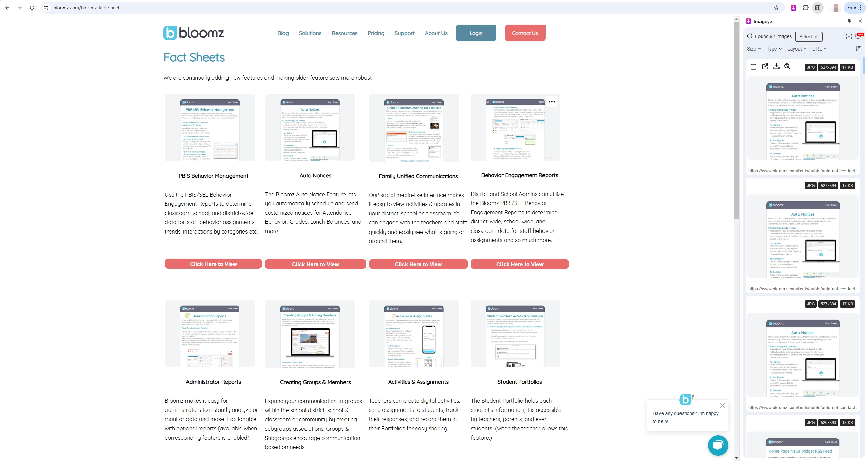
Task: Click the Bloomz chatbot icon button
Action: click(719, 445)
